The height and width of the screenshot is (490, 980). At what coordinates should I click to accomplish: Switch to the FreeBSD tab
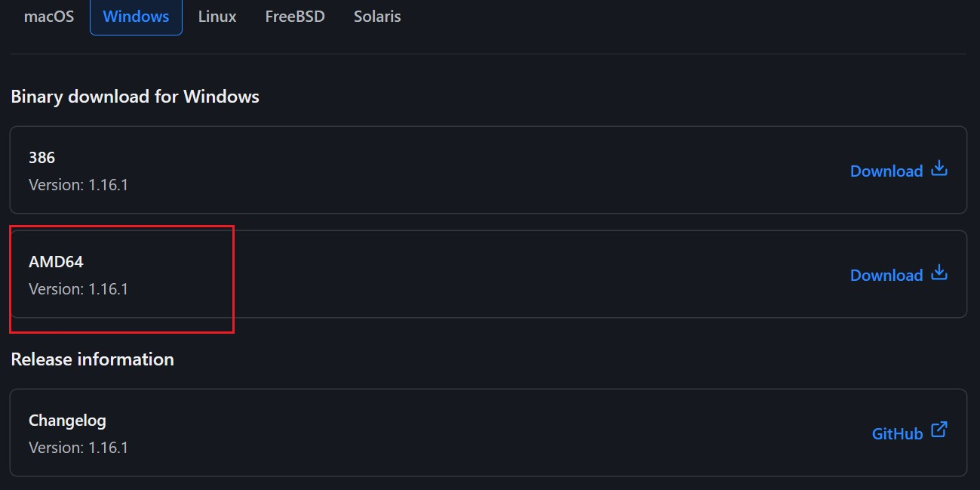coord(295,16)
